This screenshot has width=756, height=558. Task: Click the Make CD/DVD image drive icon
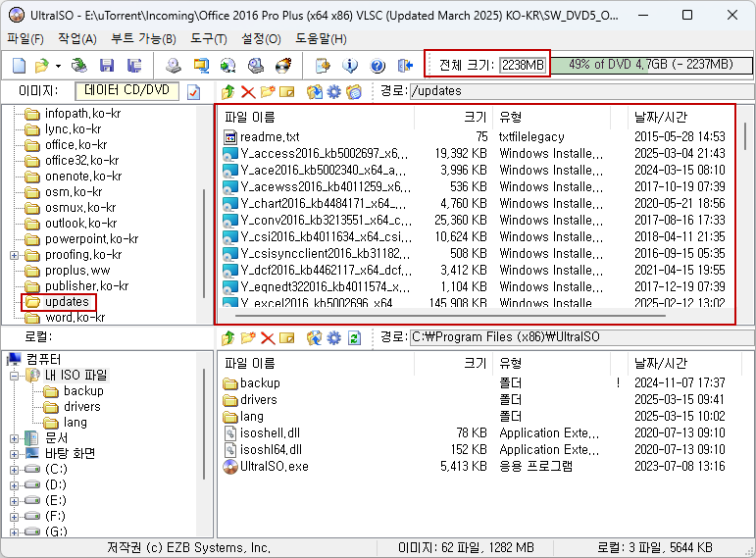point(174,65)
